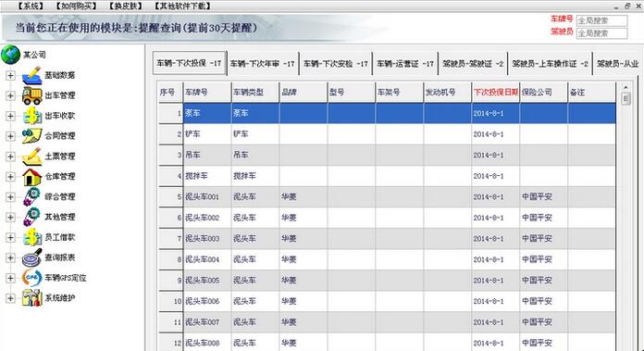This screenshot has width=644, height=351.
Task: Click the 2014-8-1 date in row 10
Action: pyautogui.click(x=488, y=301)
